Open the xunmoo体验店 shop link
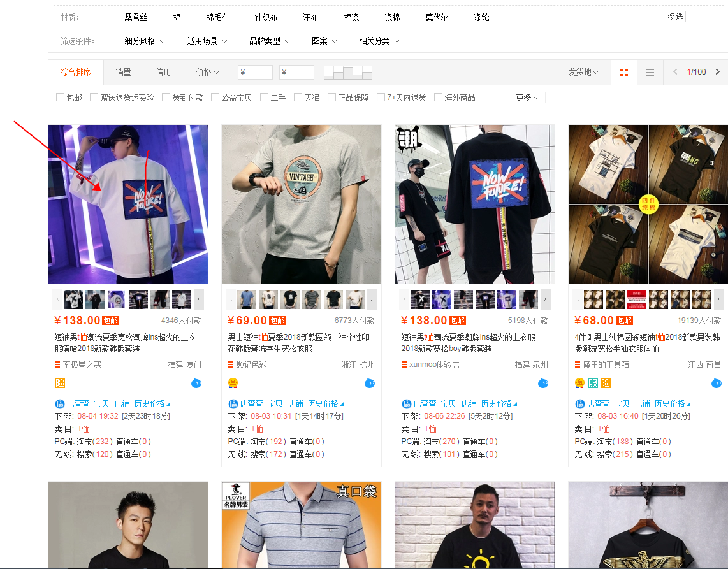Screen dimensions: 728x569 434,364
